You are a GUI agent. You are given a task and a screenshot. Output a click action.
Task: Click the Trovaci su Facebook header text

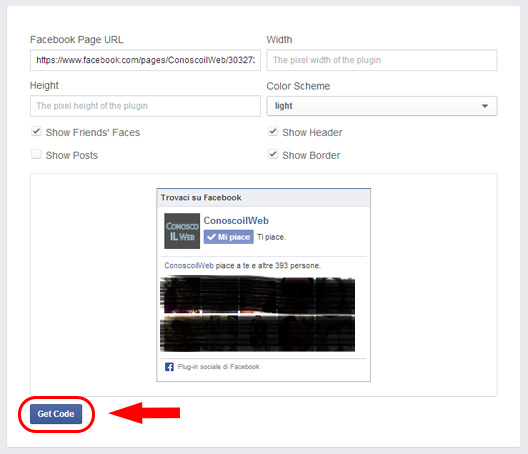pos(201,198)
